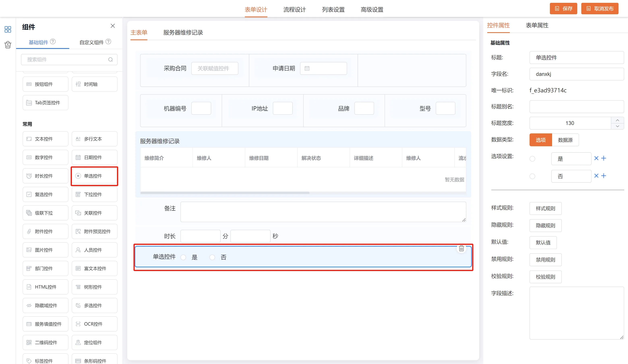
Task: Open the component grid icon in the left sidebar
Action: point(8,29)
